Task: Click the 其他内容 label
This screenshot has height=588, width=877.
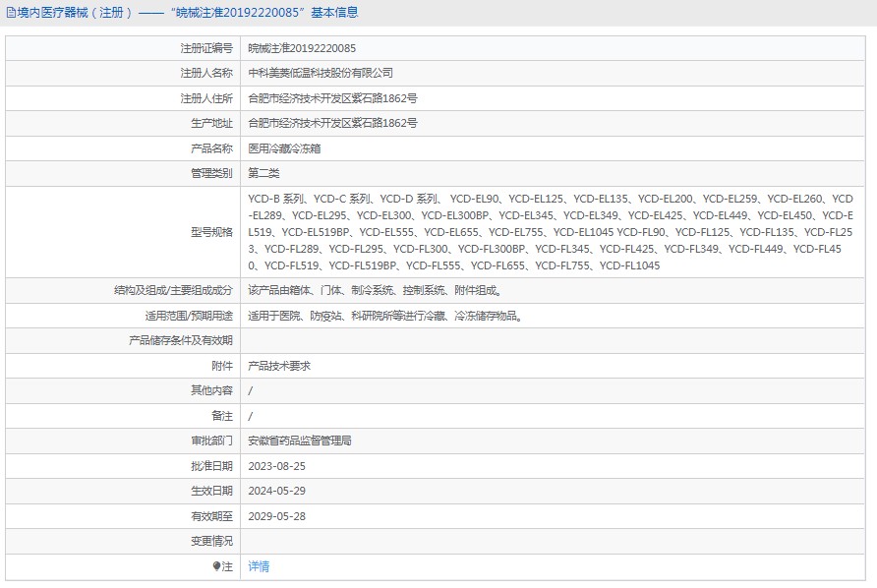Action: (x=211, y=390)
